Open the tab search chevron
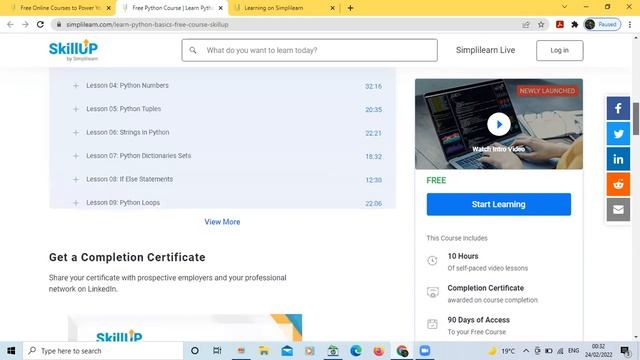640x360 pixels. pyautogui.click(x=564, y=7)
